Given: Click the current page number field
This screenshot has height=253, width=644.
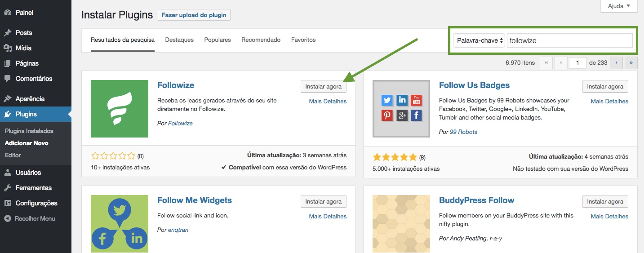Looking at the screenshot, I should [x=577, y=62].
